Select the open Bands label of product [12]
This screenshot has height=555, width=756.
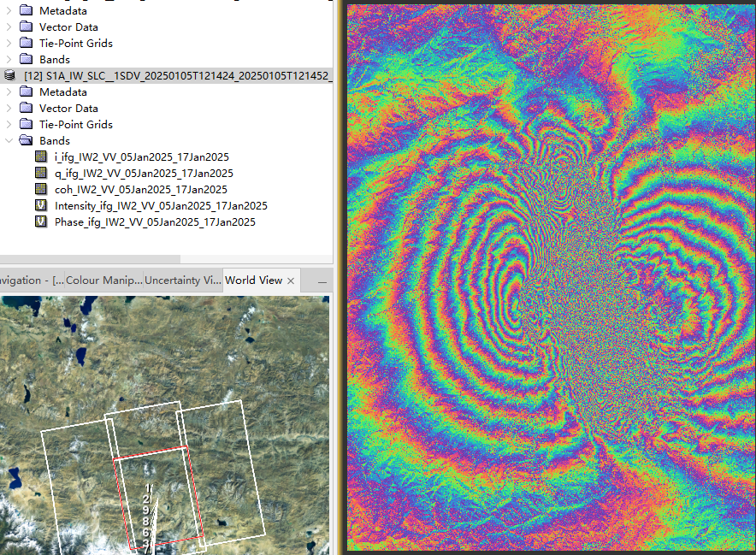click(x=55, y=140)
